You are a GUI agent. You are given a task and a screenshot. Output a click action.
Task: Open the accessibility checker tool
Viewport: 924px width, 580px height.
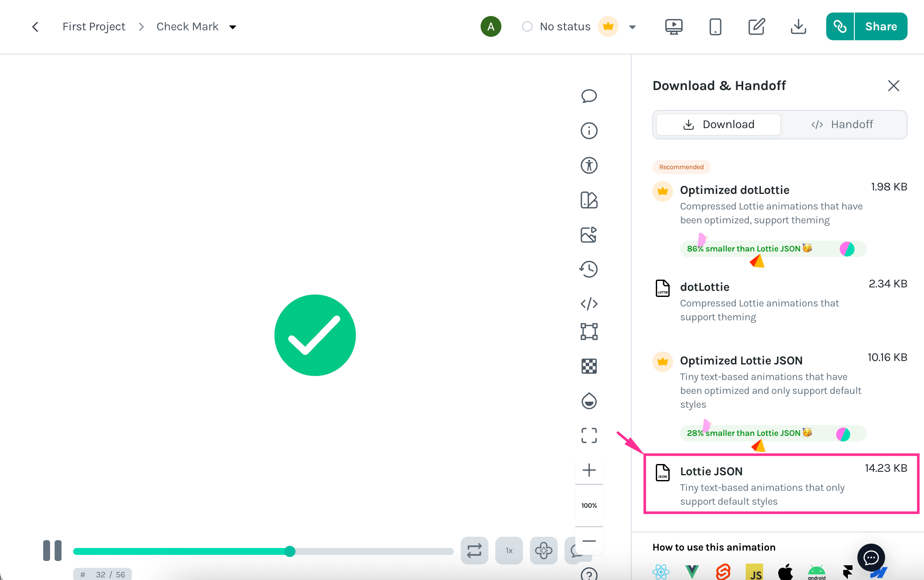(589, 165)
